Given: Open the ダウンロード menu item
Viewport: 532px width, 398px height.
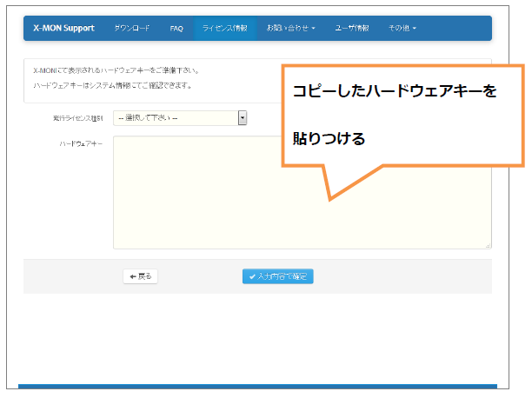Looking at the screenshot, I should pos(132,28).
